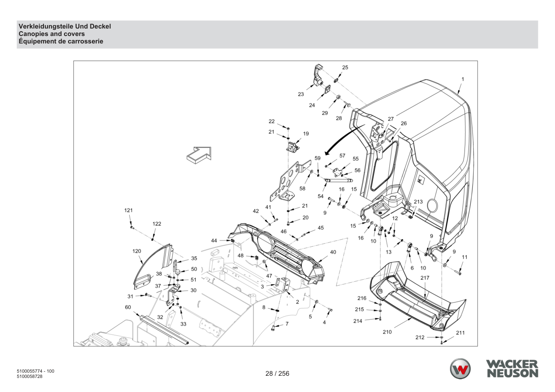Click callout number 6
The image size is (555, 392).
click(412, 268)
